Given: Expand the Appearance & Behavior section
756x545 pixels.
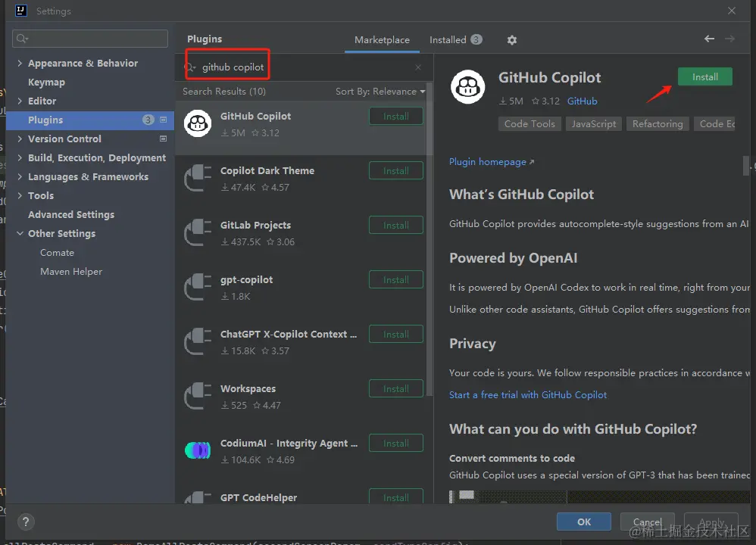Looking at the screenshot, I should tap(20, 63).
